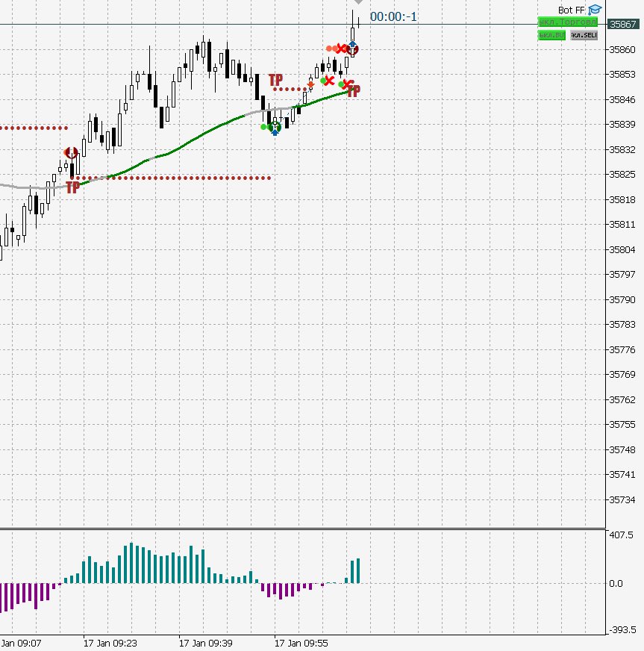Click the graduation cap expert advisor icon
This screenshot has height=651, width=644.
tap(595, 10)
